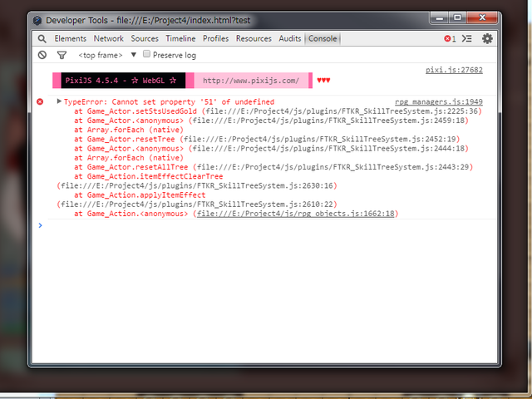Click the console prompt input line
Viewport: 532px width, 399px height.
click(268, 225)
